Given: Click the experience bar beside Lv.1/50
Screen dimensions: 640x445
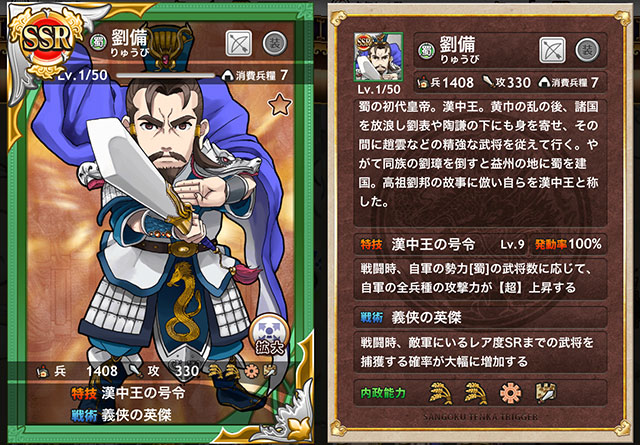Looking at the screenshot, I should pos(165,76).
